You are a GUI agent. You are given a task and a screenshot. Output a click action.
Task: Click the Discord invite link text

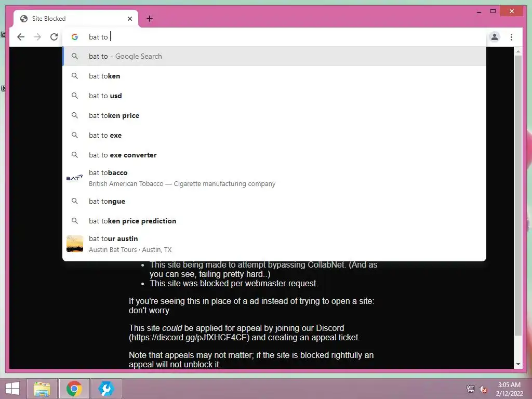pyautogui.click(x=189, y=338)
